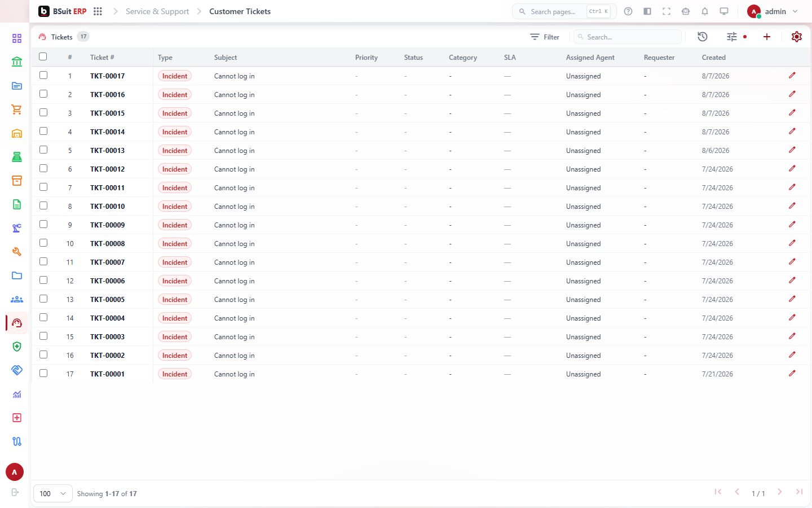Click the help question mark icon

[x=628, y=11]
